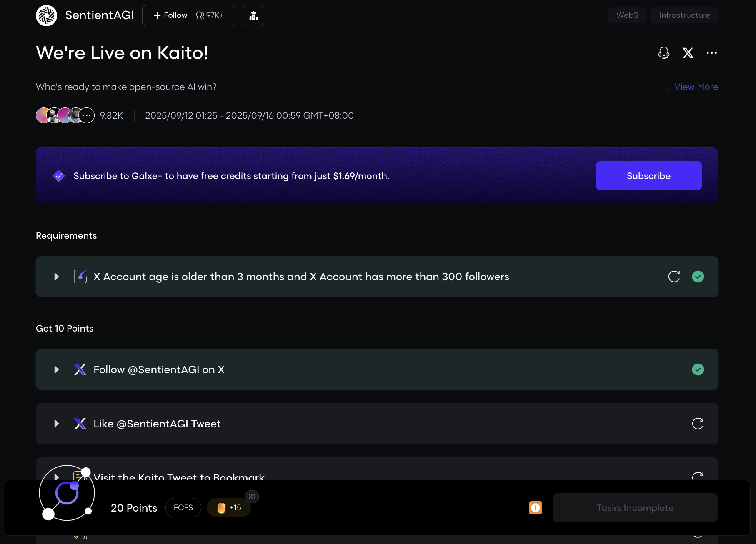Click the green check on account requirement
The width and height of the screenshot is (756, 544).
tap(698, 277)
